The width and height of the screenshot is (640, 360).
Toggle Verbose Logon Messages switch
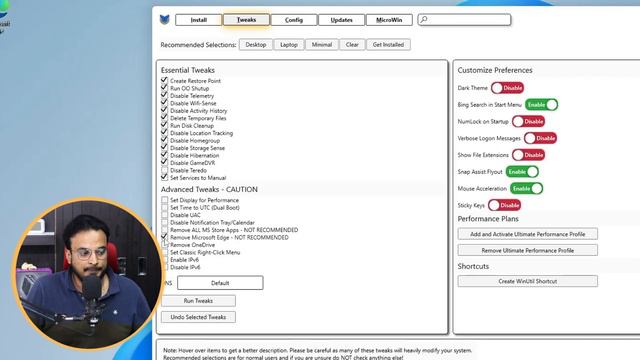540,138
